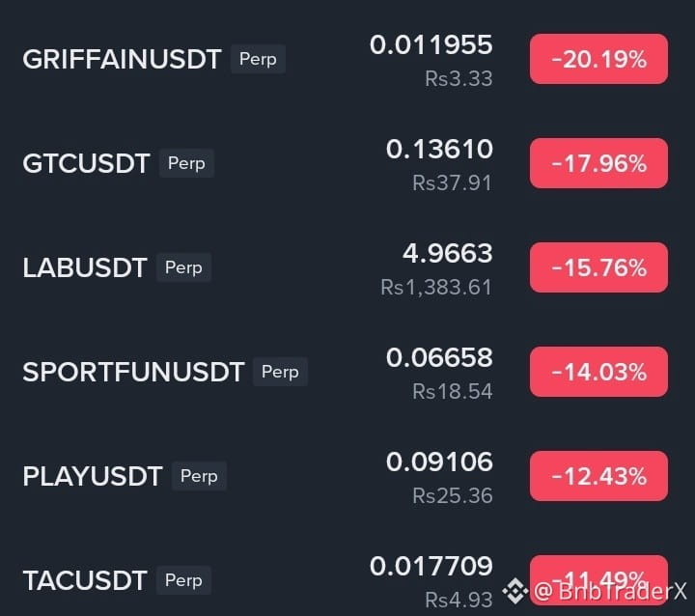This screenshot has height=616, width=695.
Task: Open the GTCUSDT trading pair
Action: 87,163
